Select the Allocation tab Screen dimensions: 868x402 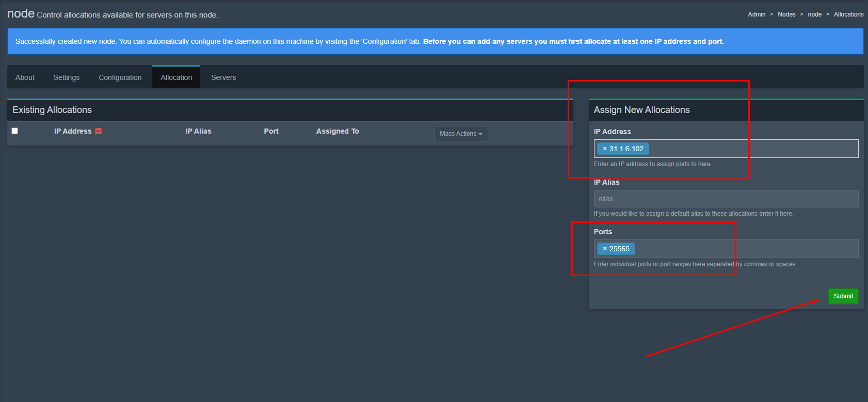click(x=176, y=77)
